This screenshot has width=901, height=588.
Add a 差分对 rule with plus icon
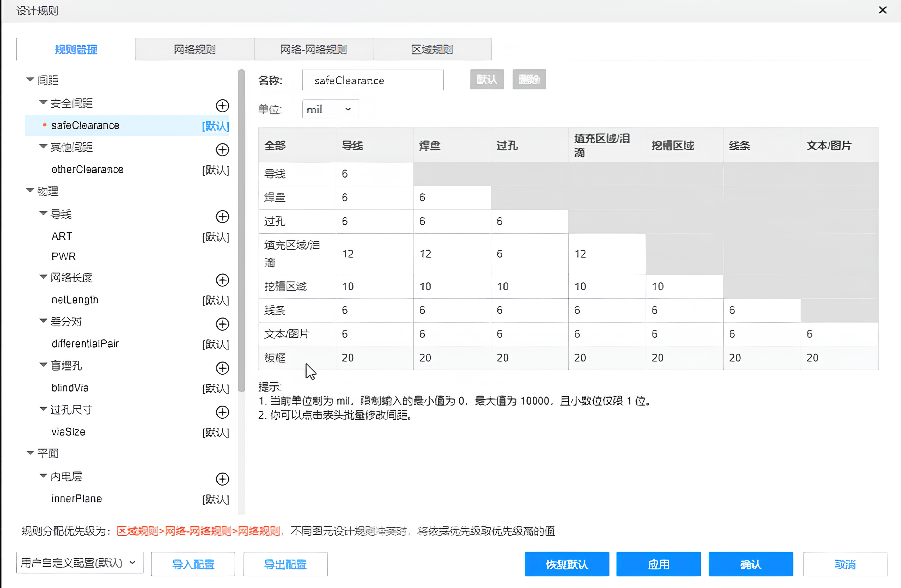(222, 324)
